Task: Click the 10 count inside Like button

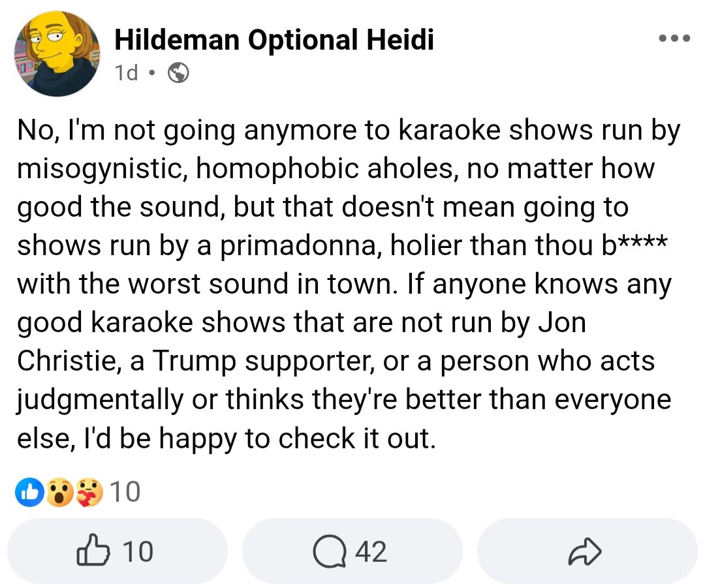Action: tap(138, 552)
